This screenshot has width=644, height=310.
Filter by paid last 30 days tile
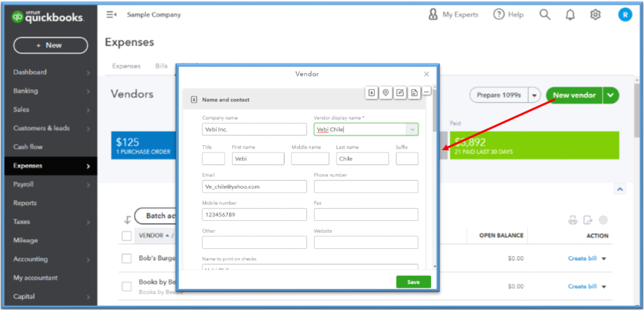(x=535, y=145)
